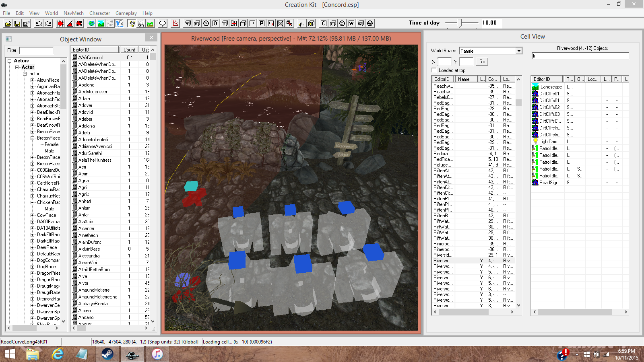644x362 pixels.
Task: Click the redo arrow toolbar icon
Action: pyautogui.click(x=48, y=23)
